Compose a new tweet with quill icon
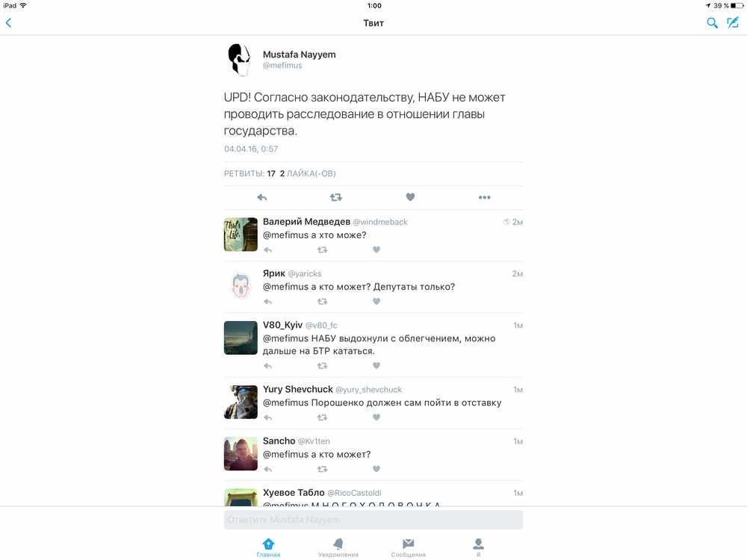Viewport: 747px width, 560px height. pos(733,22)
